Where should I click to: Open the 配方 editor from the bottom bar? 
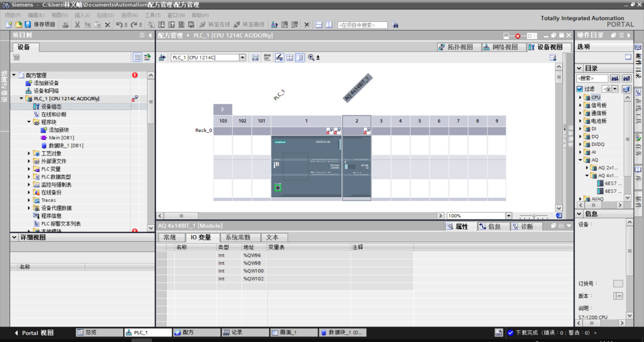point(196,332)
